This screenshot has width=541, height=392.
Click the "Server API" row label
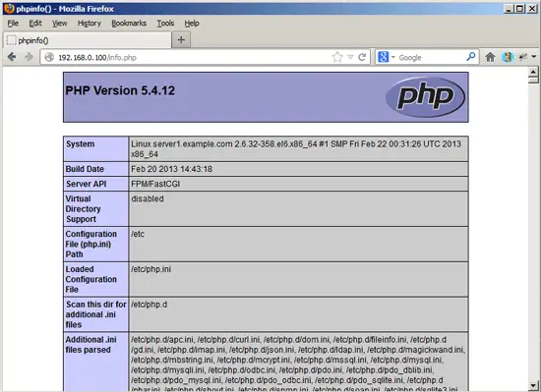(86, 184)
